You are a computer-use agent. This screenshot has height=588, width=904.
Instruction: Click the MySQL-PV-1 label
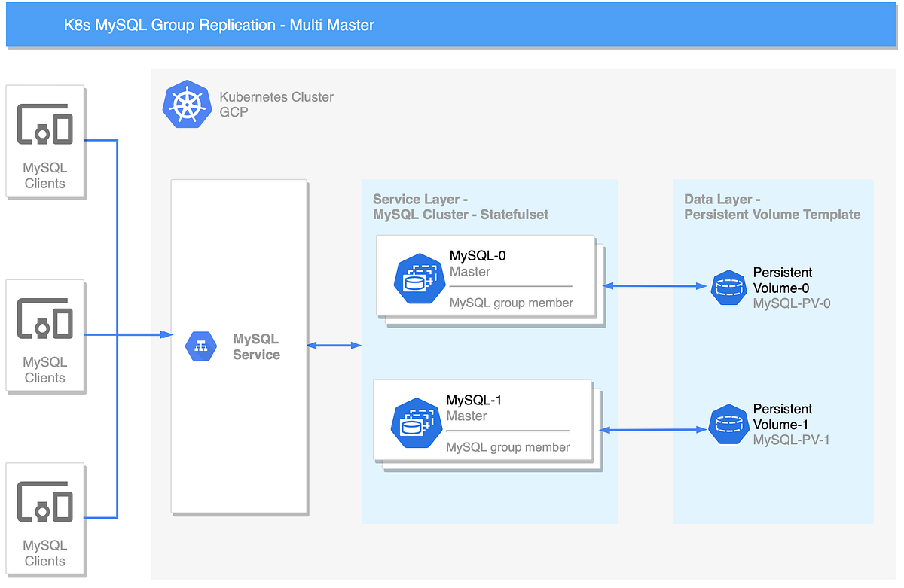[x=792, y=439]
